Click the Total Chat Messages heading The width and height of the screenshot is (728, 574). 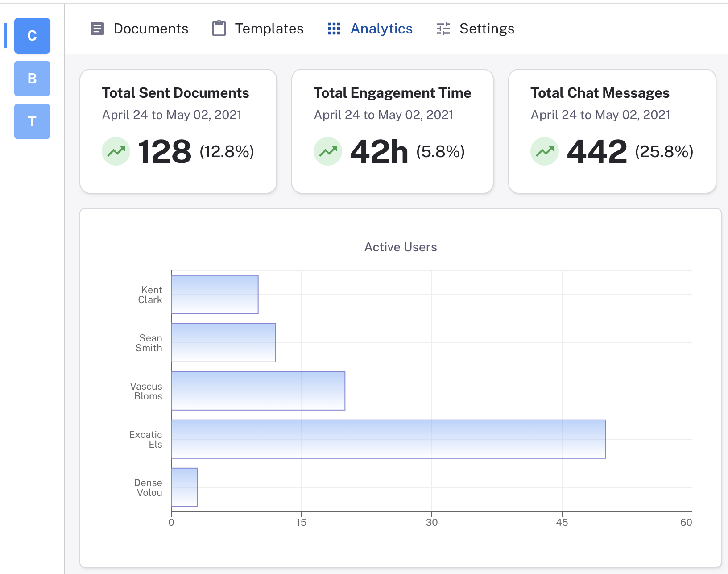tap(600, 93)
